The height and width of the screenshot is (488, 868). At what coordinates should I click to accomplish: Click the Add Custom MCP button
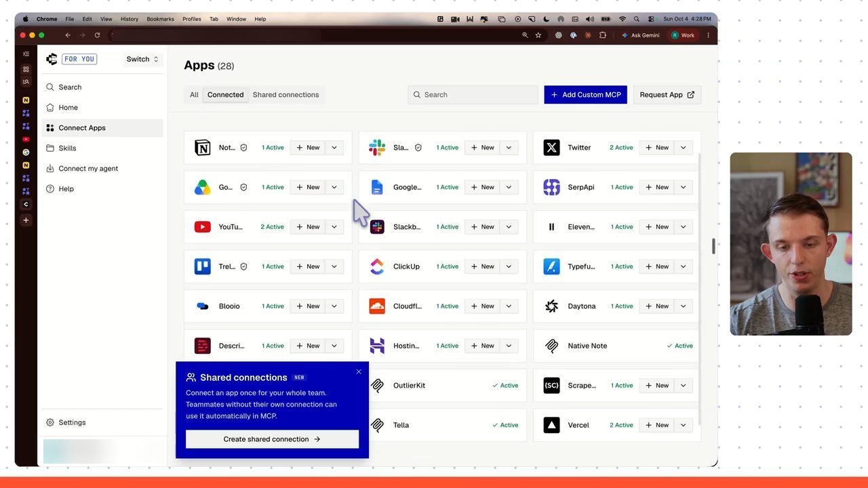point(585,95)
